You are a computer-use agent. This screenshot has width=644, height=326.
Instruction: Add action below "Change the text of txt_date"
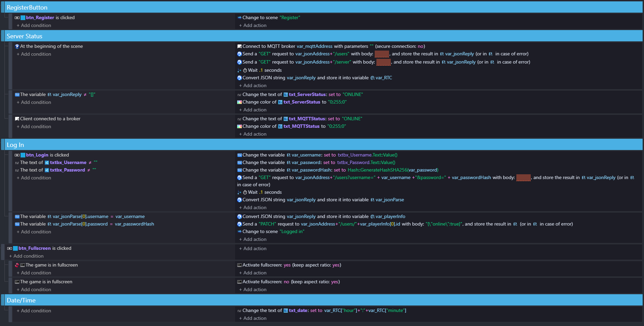[253, 318]
